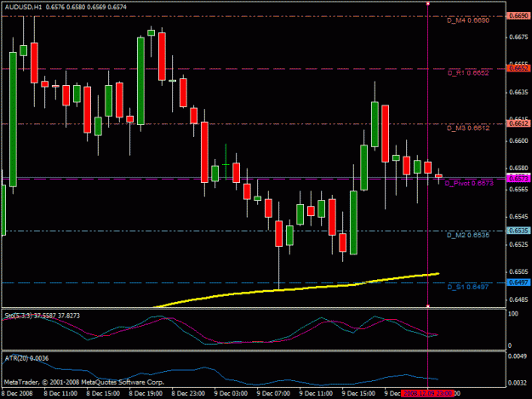Image resolution: width=532 pixels, height=399 pixels.
Task: Select the D_Pivot 0.6573 label
Action: click(469, 184)
